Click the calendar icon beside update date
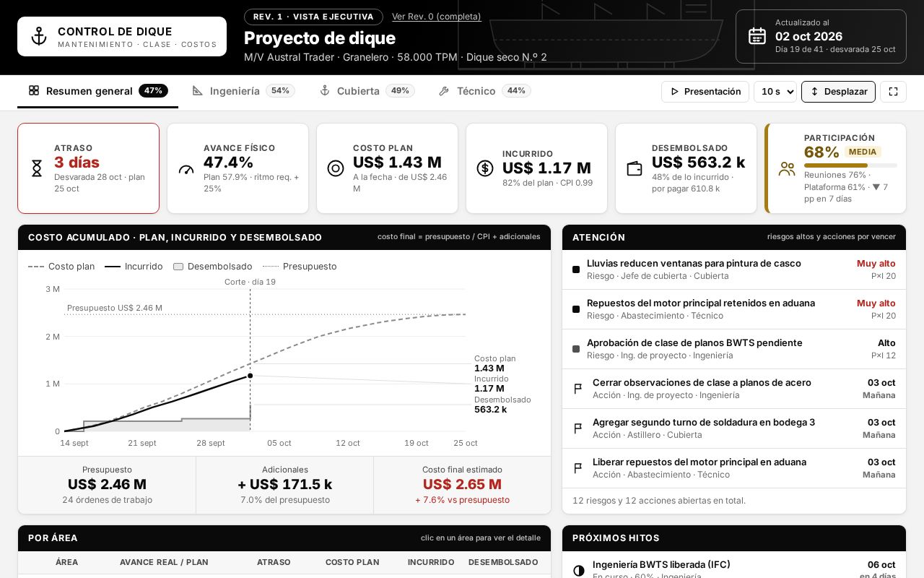 point(757,36)
